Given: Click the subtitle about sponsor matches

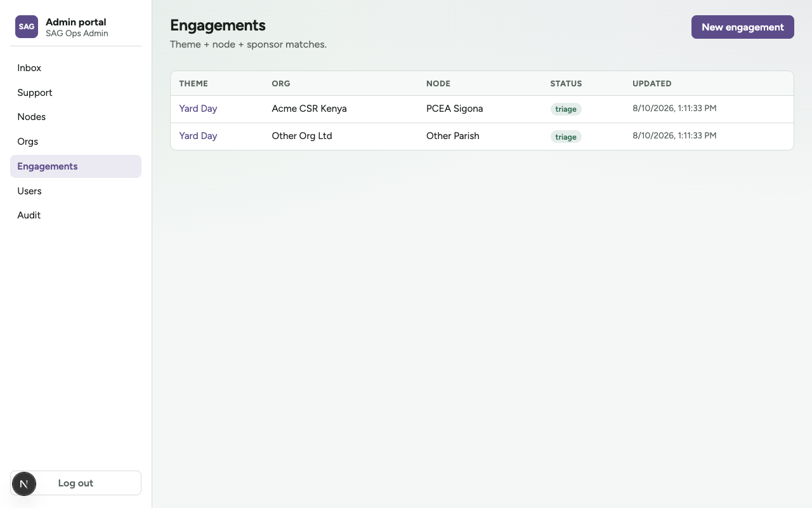Looking at the screenshot, I should pyautogui.click(x=248, y=44).
